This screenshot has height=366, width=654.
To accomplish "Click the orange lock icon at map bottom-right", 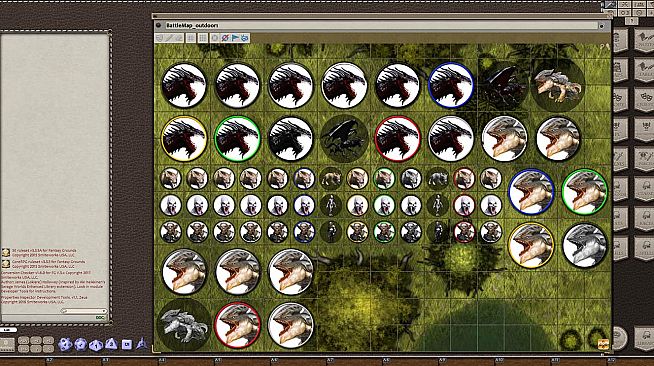I will [x=603, y=343].
